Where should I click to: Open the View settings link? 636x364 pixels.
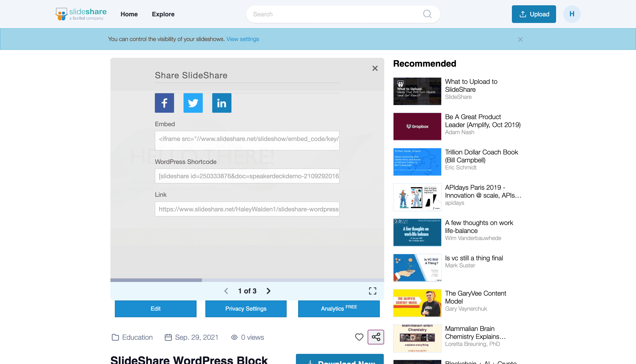[242, 39]
